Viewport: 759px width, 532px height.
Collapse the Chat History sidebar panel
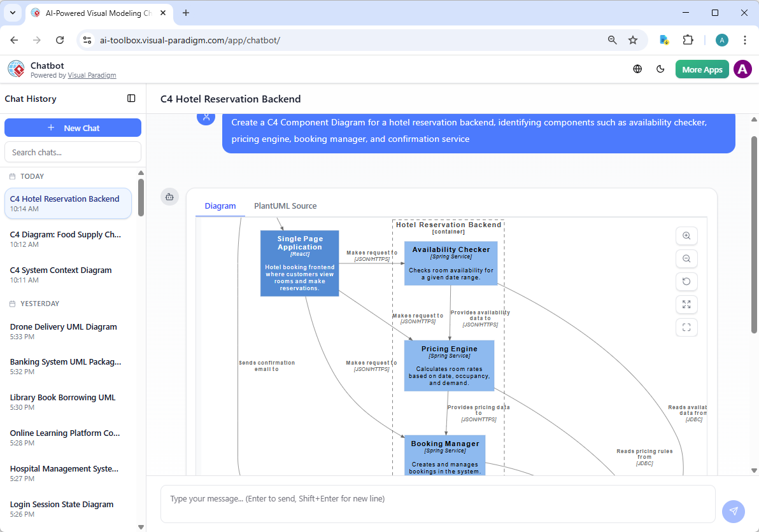point(131,99)
